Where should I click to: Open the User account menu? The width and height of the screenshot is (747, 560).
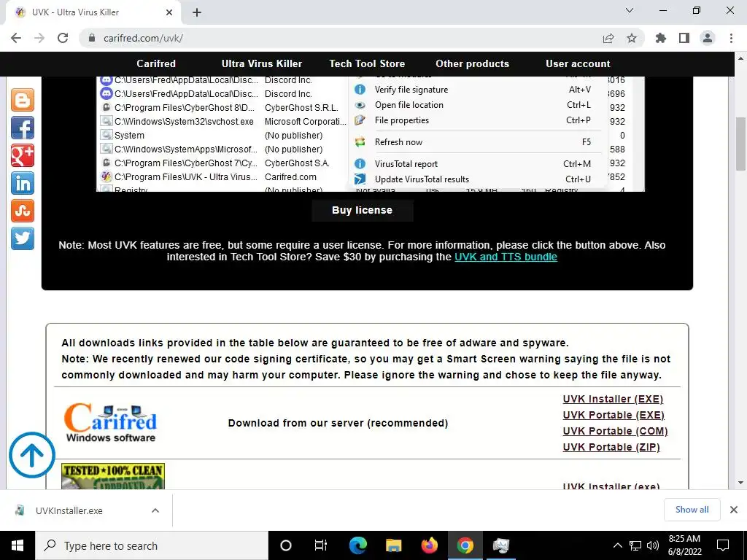[578, 64]
